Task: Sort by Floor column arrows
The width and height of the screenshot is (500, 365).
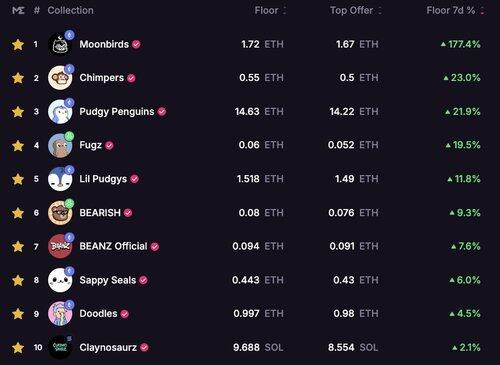Action: pyautogui.click(x=284, y=10)
